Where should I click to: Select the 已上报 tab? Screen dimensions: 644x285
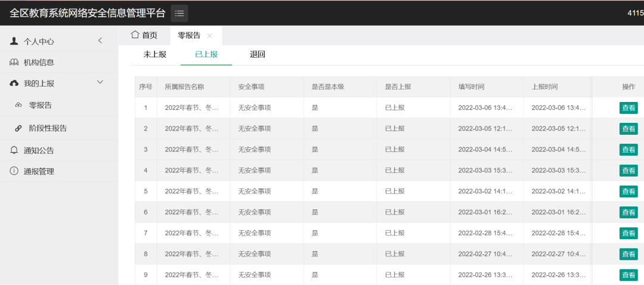[x=206, y=54]
